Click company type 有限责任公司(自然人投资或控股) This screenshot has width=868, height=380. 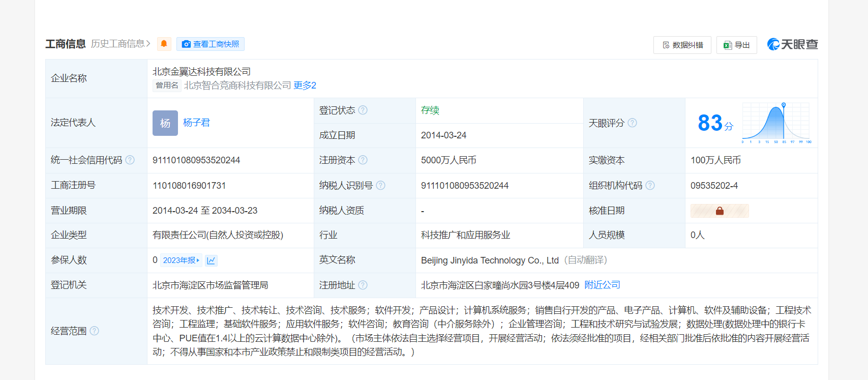click(x=218, y=235)
